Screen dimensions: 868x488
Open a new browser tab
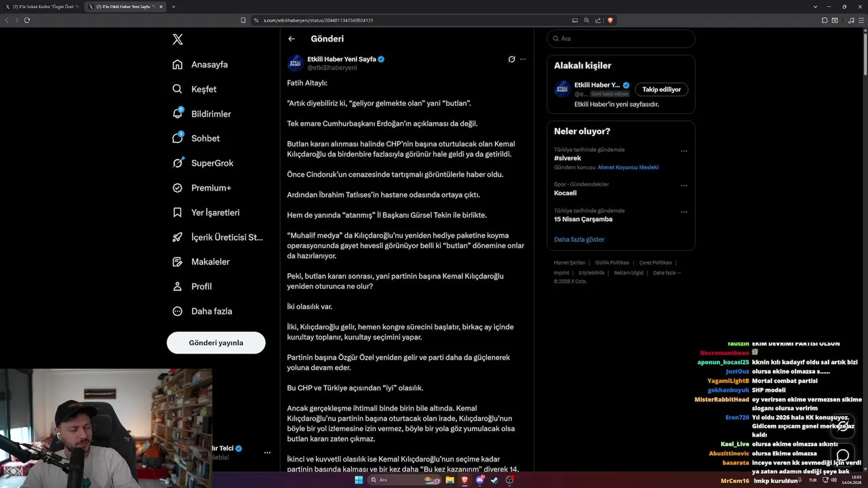coord(174,7)
